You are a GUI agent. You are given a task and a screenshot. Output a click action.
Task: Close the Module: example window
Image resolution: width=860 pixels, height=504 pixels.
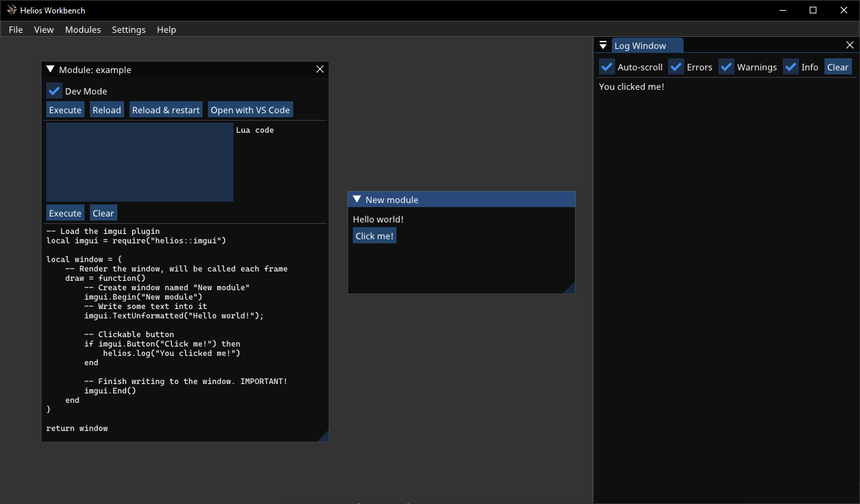pos(320,70)
